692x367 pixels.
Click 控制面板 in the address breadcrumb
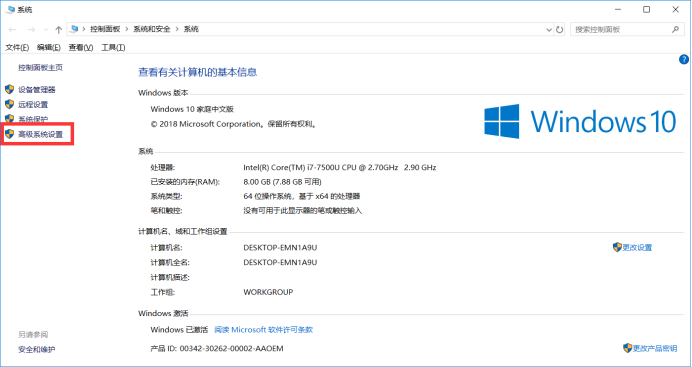[x=105, y=29]
